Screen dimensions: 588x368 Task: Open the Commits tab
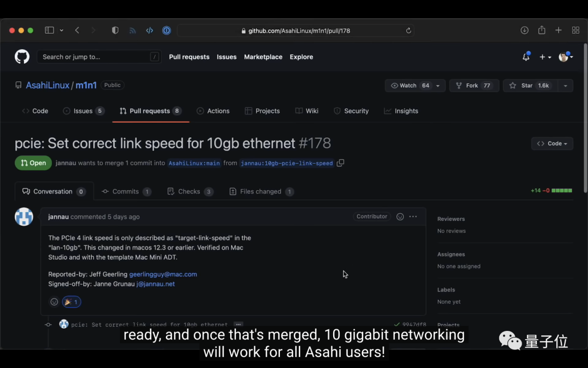pos(126,191)
